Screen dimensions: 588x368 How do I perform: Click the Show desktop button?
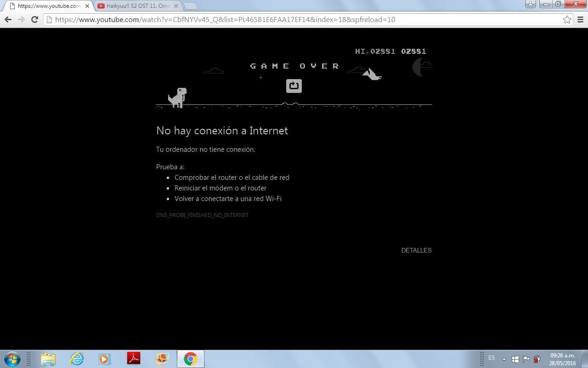pos(584,359)
